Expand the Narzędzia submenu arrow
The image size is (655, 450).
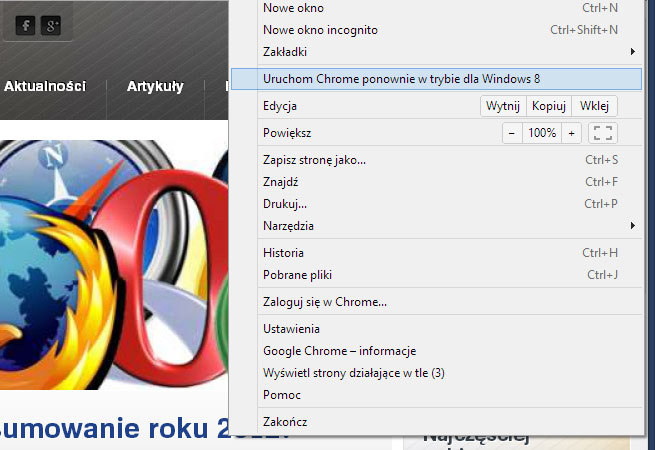[633, 226]
